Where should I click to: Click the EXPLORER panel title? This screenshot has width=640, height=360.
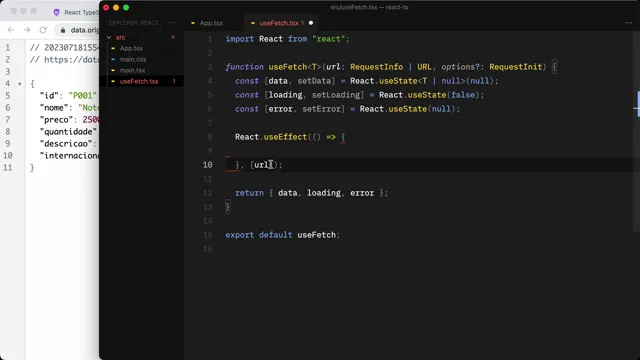(135, 23)
